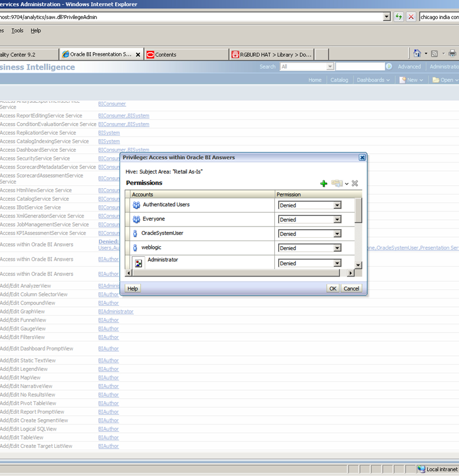Click the OracleSystemUser user icon
Image resolution: width=459 pixels, height=476 pixels.
coord(135,233)
